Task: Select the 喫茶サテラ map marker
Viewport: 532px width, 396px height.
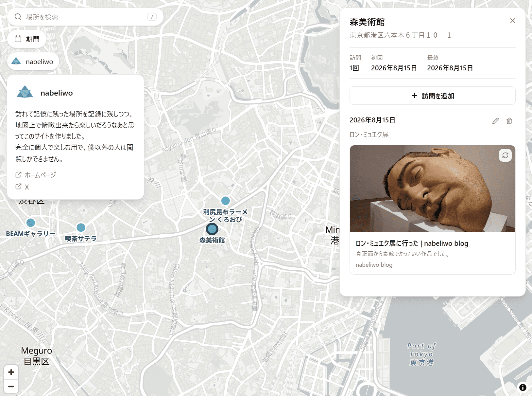Action: click(x=81, y=227)
